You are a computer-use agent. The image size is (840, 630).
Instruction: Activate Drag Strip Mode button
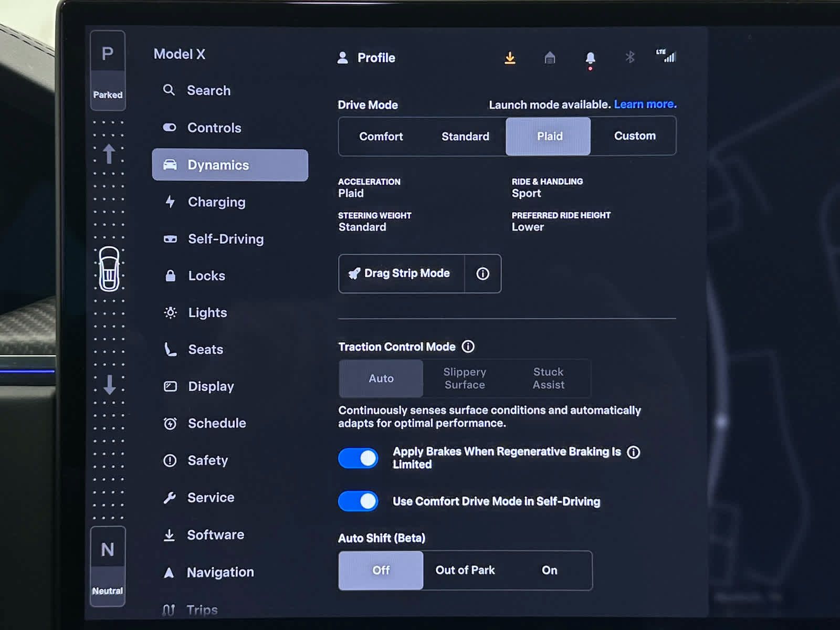(x=402, y=274)
